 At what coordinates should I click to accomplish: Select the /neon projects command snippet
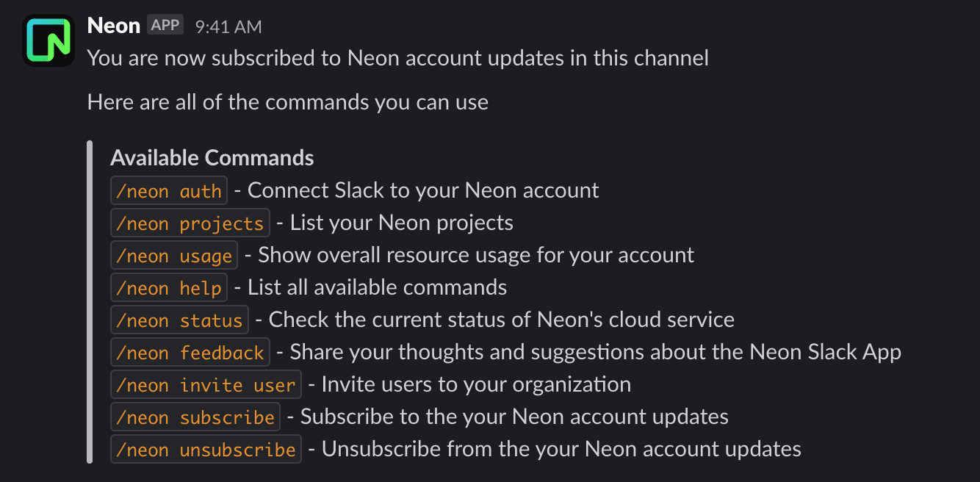[x=190, y=223]
